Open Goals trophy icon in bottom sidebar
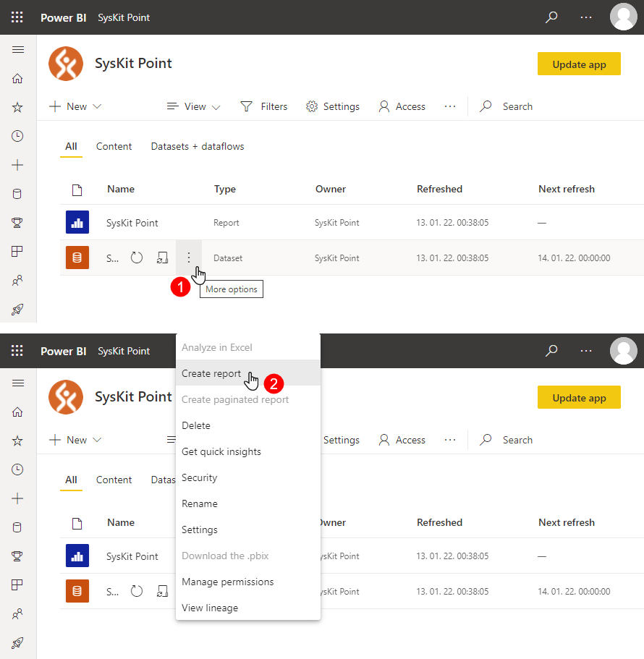Screen dimensions: 644x659 coord(17,556)
